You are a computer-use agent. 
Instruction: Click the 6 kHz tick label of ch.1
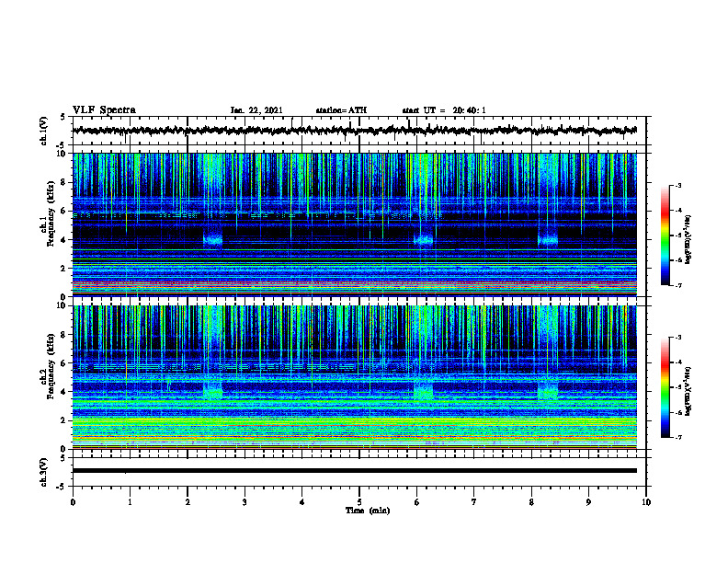[64, 212]
